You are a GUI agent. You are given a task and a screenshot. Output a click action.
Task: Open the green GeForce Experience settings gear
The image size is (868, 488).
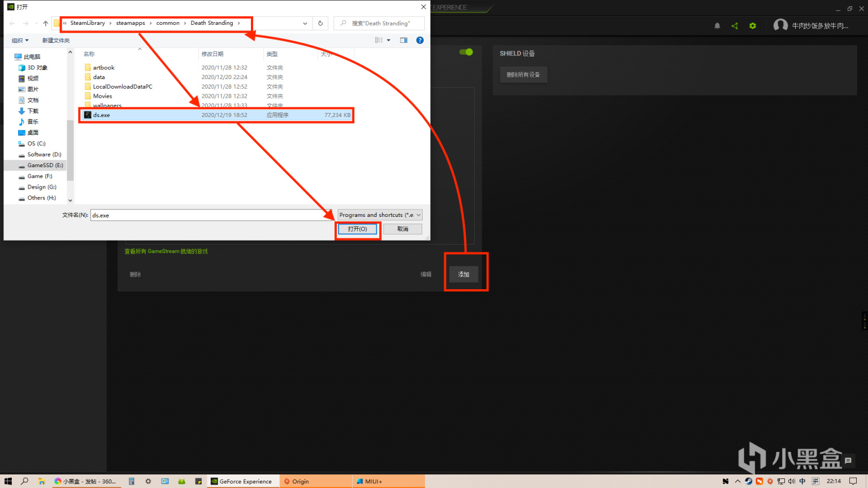[753, 25]
